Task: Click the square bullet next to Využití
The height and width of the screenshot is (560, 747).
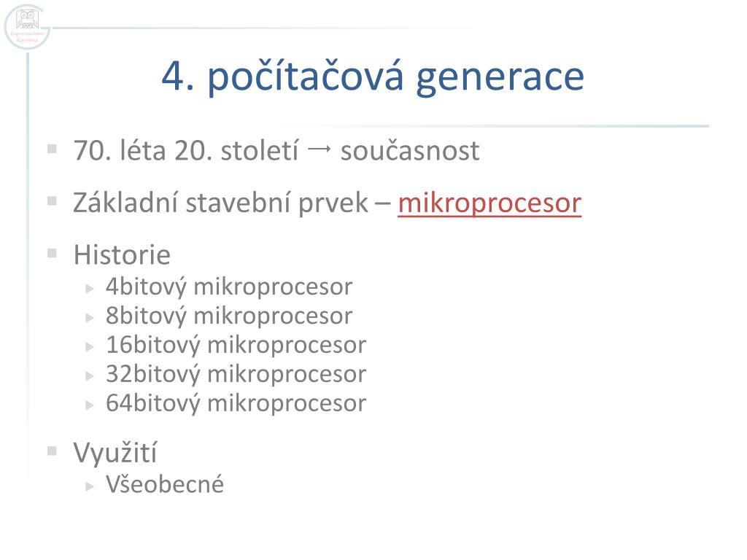Action: click(x=53, y=451)
